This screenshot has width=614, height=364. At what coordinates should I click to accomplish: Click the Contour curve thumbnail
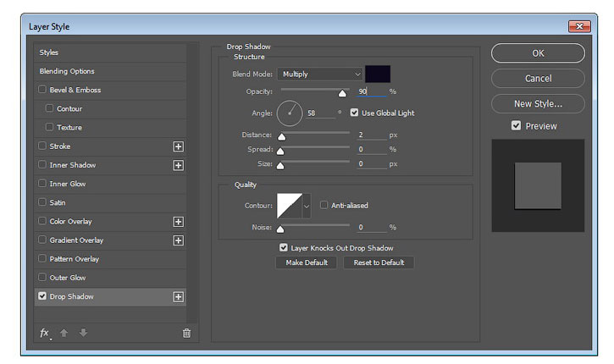[x=290, y=206]
